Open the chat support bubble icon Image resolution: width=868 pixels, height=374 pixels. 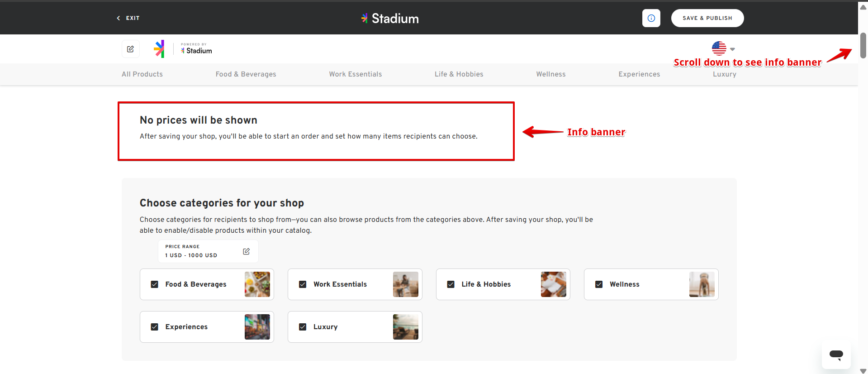coord(836,355)
